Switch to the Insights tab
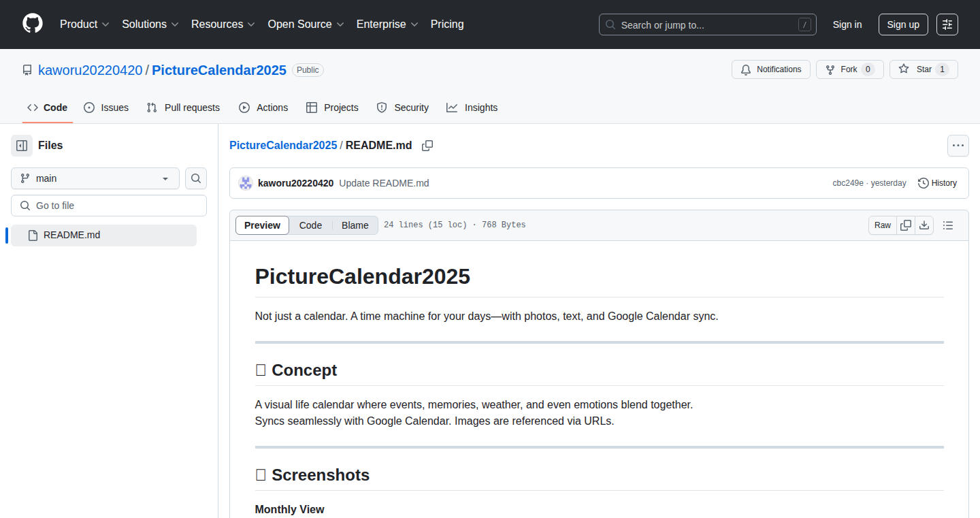 click(472, 108)
